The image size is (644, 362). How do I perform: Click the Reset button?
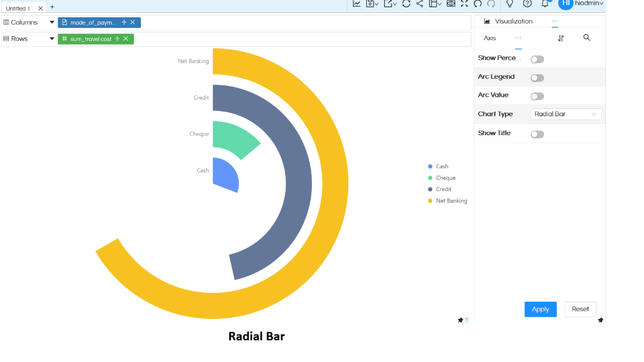point(580,309)
